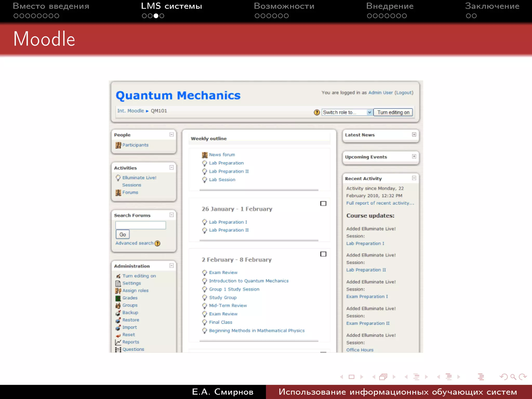The image size is (532, 399).
Task: Show only week 26 January - 1 February
Action: click(x=323, y=203)
